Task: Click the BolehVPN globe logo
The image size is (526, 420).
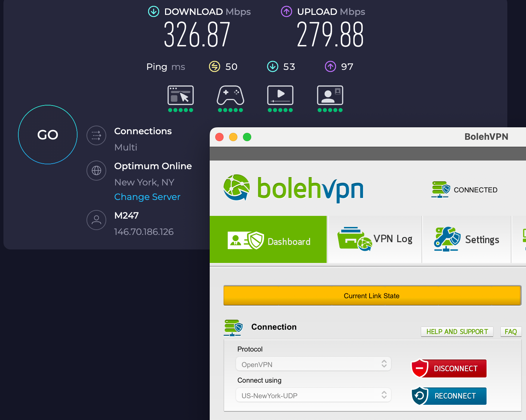Action: click(x=237, y=188)
